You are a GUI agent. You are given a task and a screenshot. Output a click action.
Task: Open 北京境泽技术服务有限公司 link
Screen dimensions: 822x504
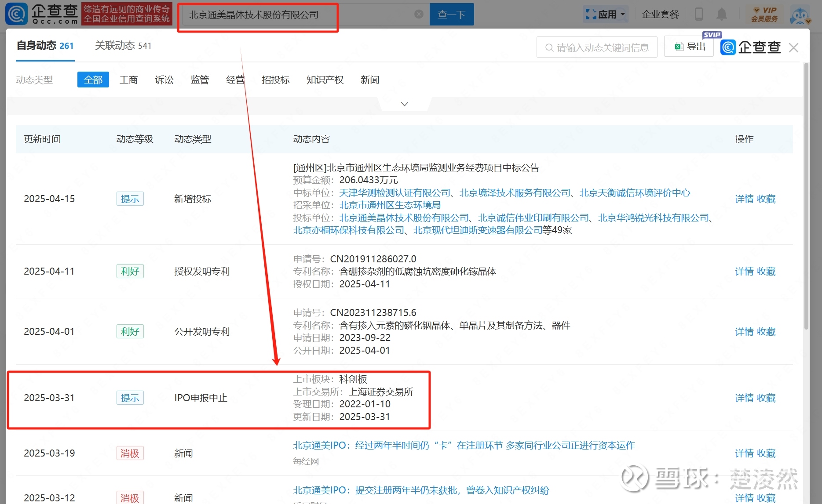(x=515, y=193)
